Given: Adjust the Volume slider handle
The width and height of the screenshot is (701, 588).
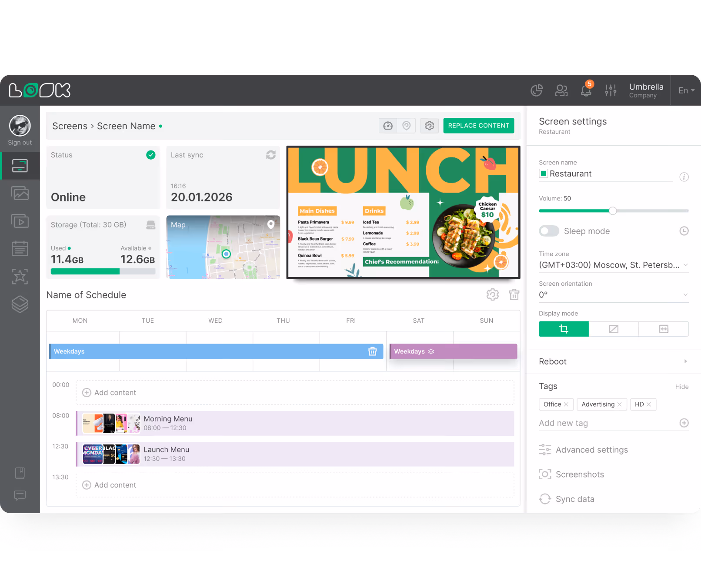Looking at the screenshot, I should 613,211.
